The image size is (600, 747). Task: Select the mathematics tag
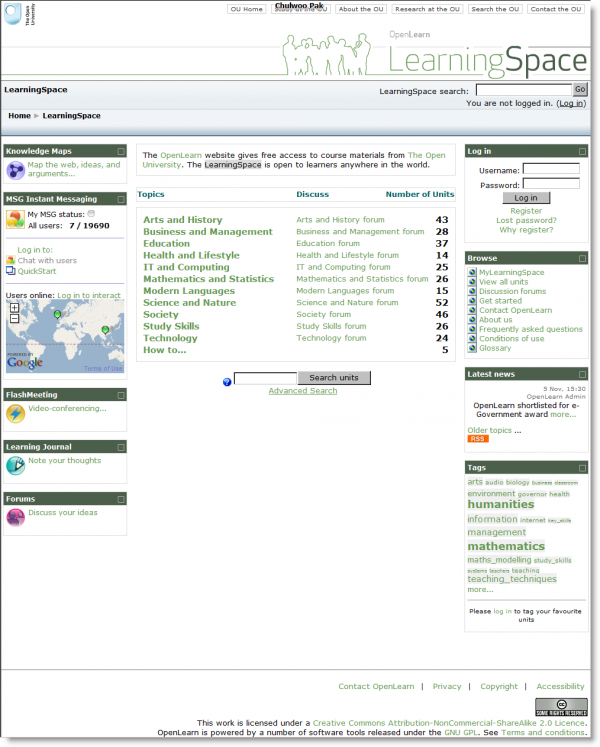click(506, 546)
